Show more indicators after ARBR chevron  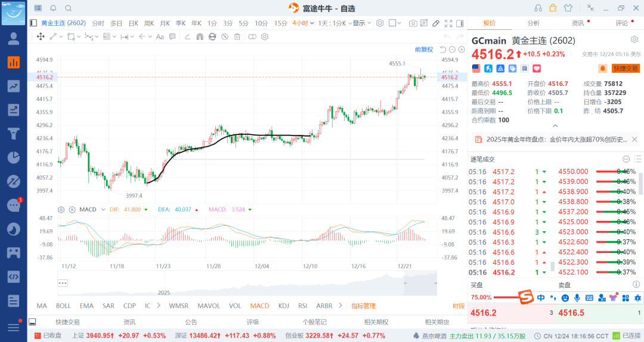[340, 306]
